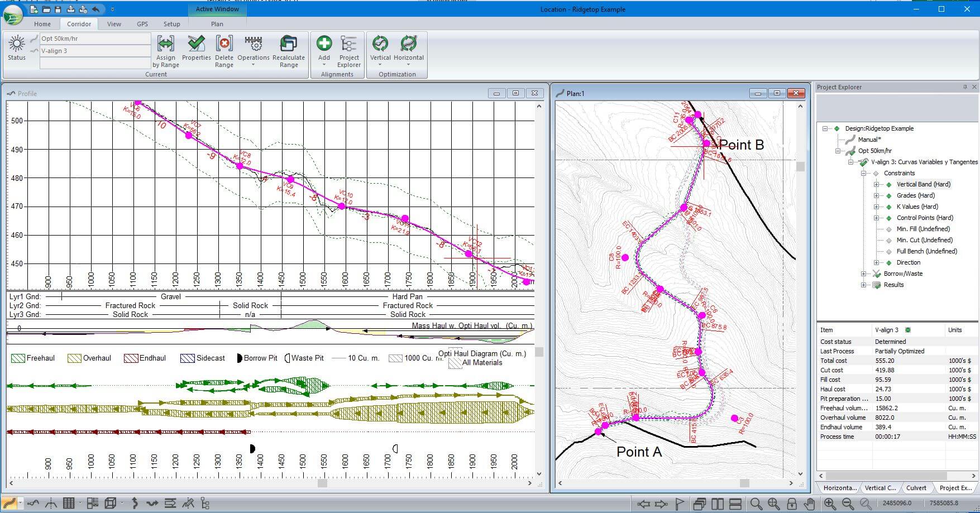Collapse the Constraints tree node

(x=864, y=173)
